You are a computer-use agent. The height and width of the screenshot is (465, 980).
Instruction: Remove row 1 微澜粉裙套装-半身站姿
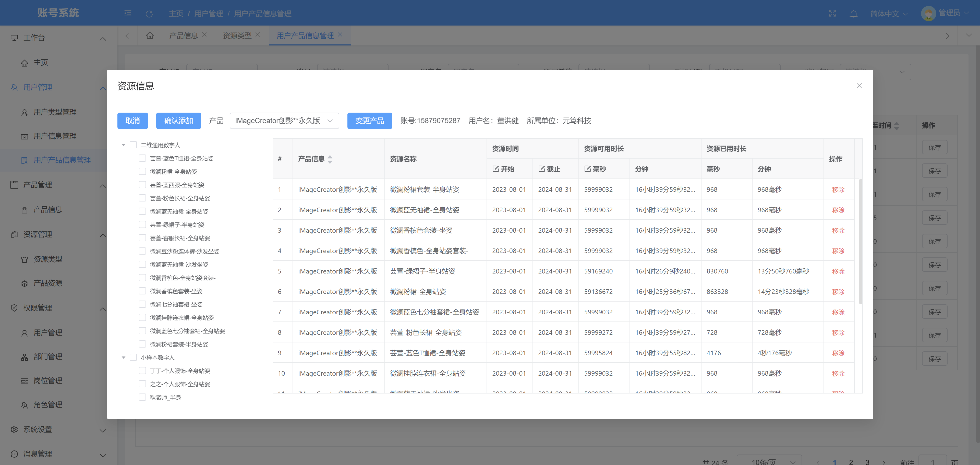pos(838,189)
